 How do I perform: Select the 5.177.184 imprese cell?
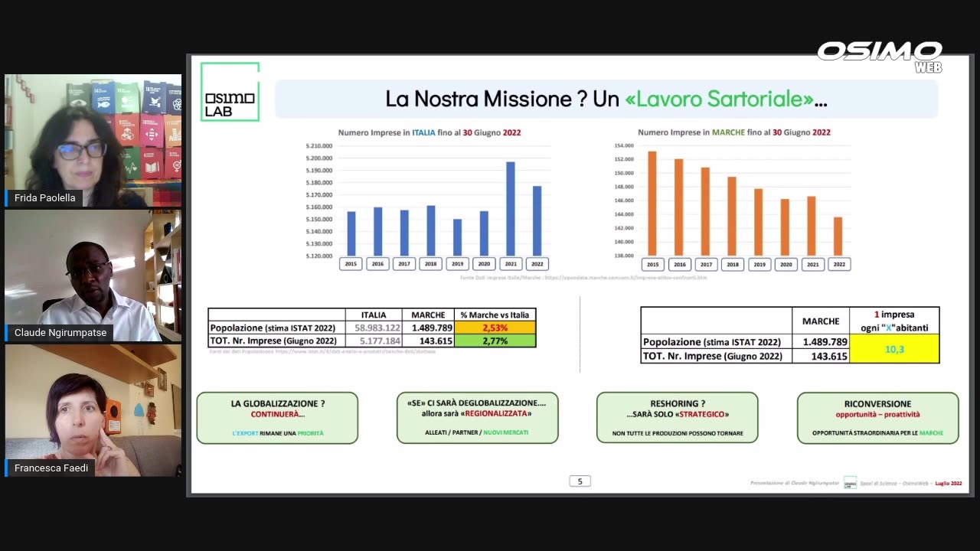pos(374,341)
